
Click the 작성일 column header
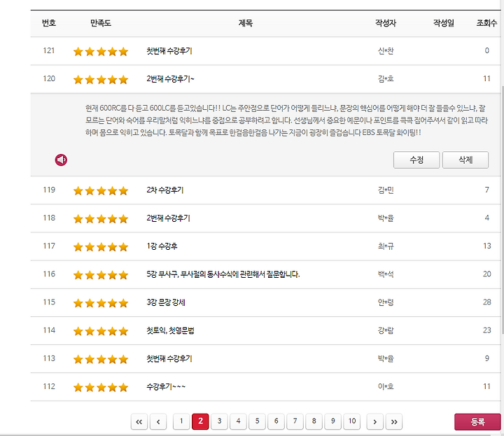tap(444, 23)
